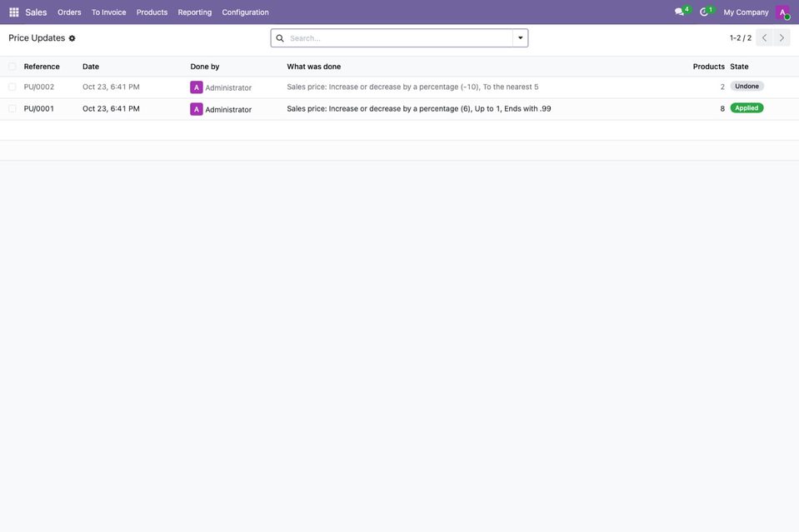The image size is (799, 532).
Task: Open the Configuration menu
Action: tap(245, 12)
